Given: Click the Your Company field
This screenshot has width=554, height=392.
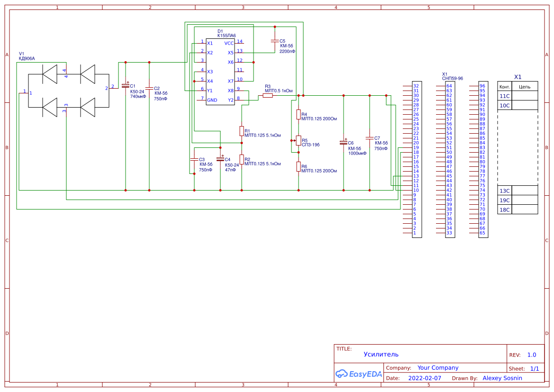Looking at the screenshot, I should (438, 368).
